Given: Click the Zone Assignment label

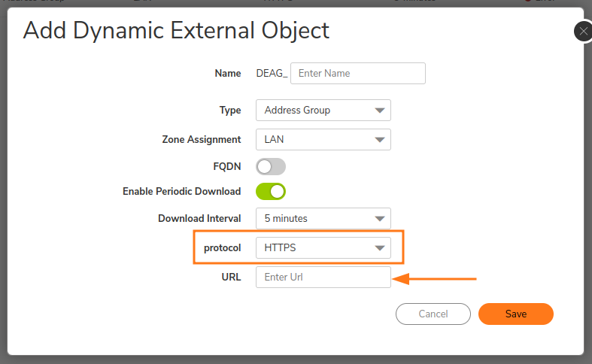Looking at the screenshot, I should [202, 139].
